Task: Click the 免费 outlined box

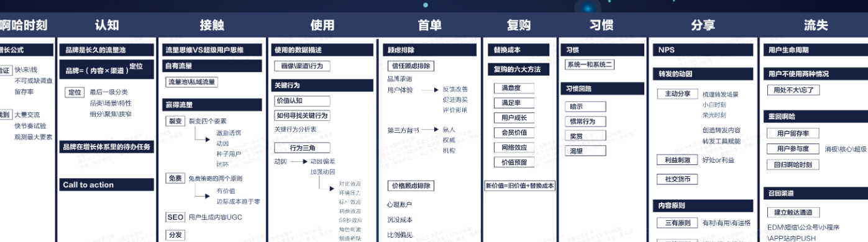Action: coord(175,178)
